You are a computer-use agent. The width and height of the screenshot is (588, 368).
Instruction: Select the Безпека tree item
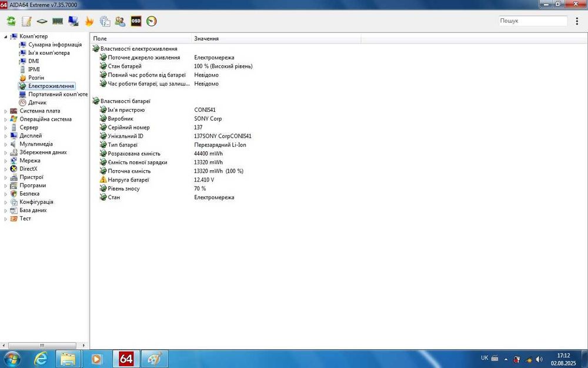(x=29, y=194)
